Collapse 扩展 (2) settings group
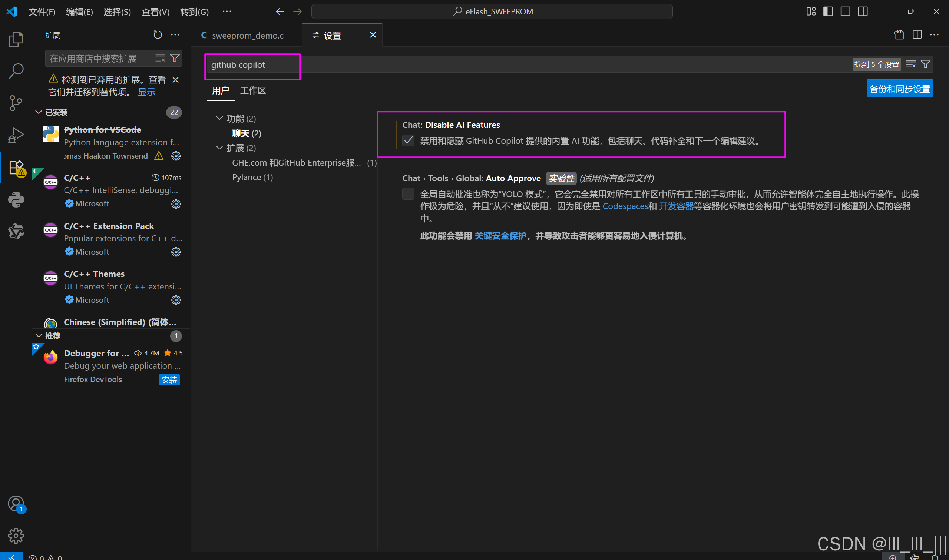 click(219, 148)
